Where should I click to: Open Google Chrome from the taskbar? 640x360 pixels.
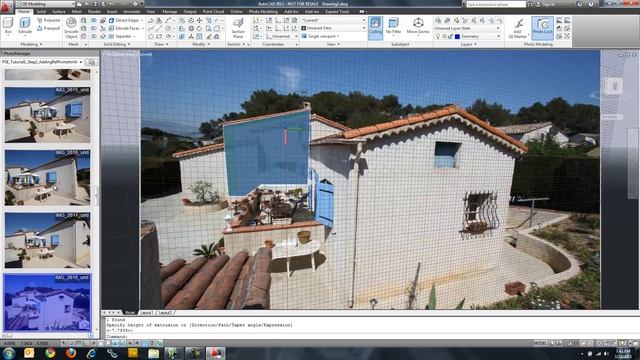click(50, 353)
